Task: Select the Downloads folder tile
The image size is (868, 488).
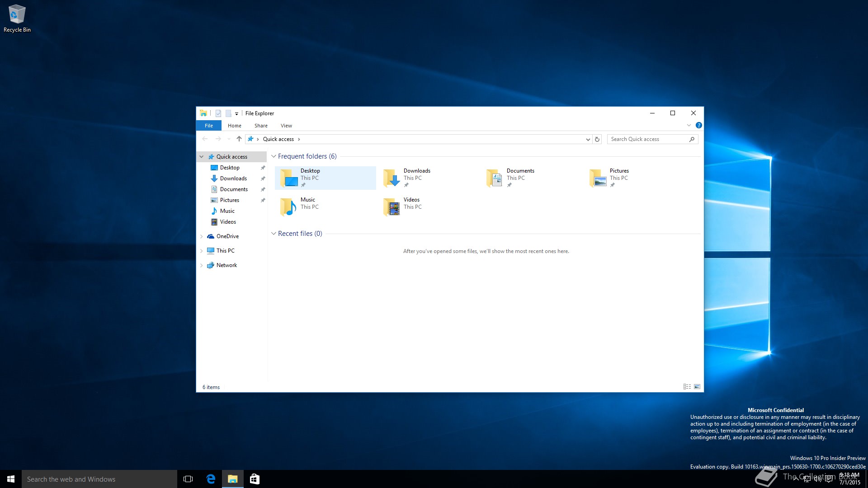Action: pos(428,178)
